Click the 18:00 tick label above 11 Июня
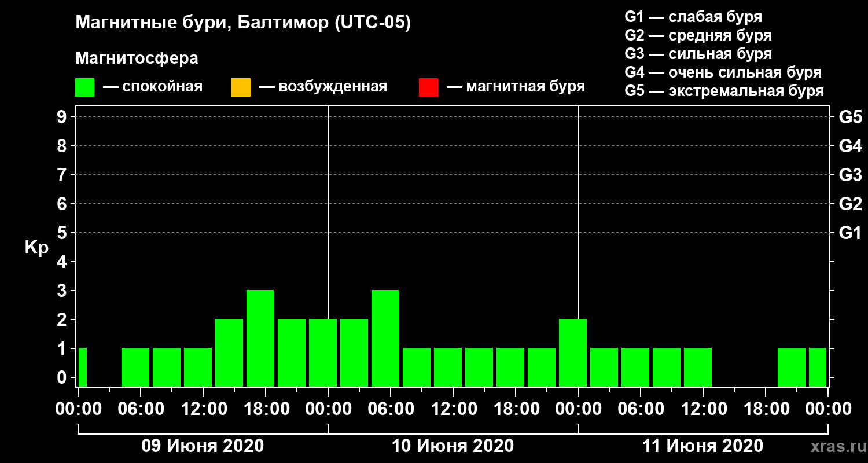Screen dimensions: 868x463 click(x=766, y=409)
